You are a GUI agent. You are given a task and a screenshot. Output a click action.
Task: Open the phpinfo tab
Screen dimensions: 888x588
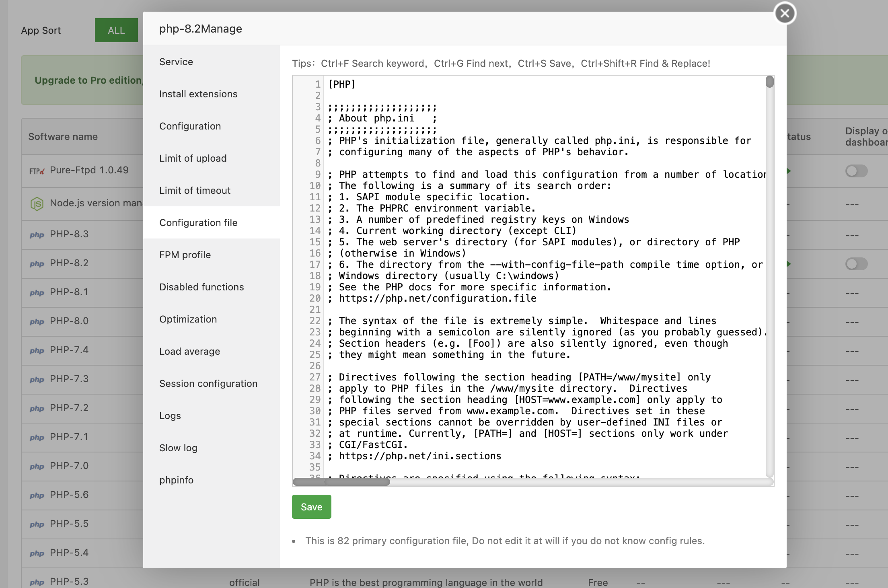tap(176, 480)
